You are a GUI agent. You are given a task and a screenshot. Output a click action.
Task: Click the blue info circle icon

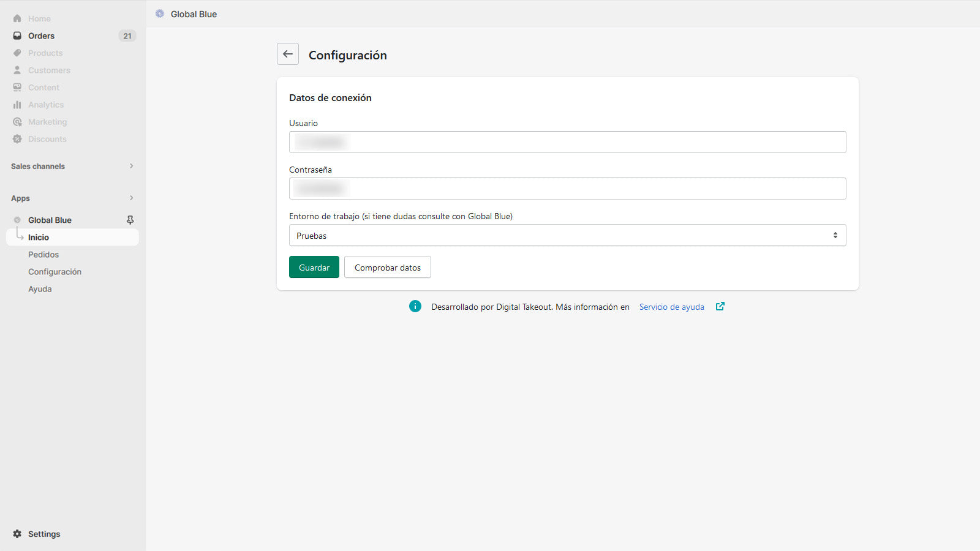tap(415, 306)
